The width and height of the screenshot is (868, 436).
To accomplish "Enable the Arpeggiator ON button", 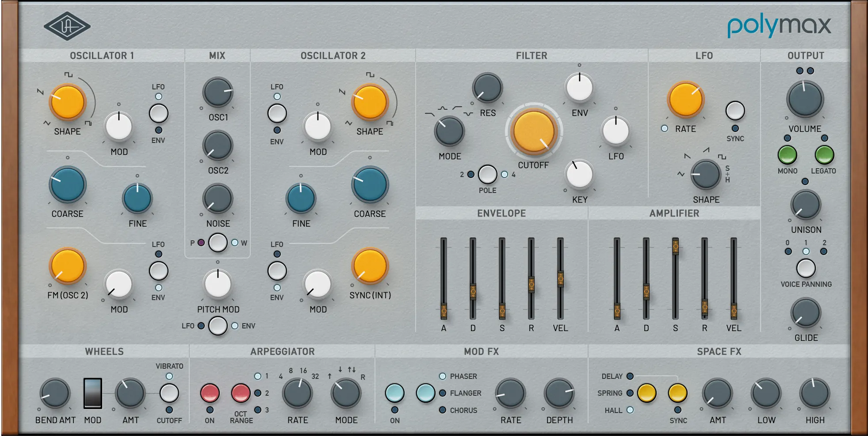I will [210, 394].
